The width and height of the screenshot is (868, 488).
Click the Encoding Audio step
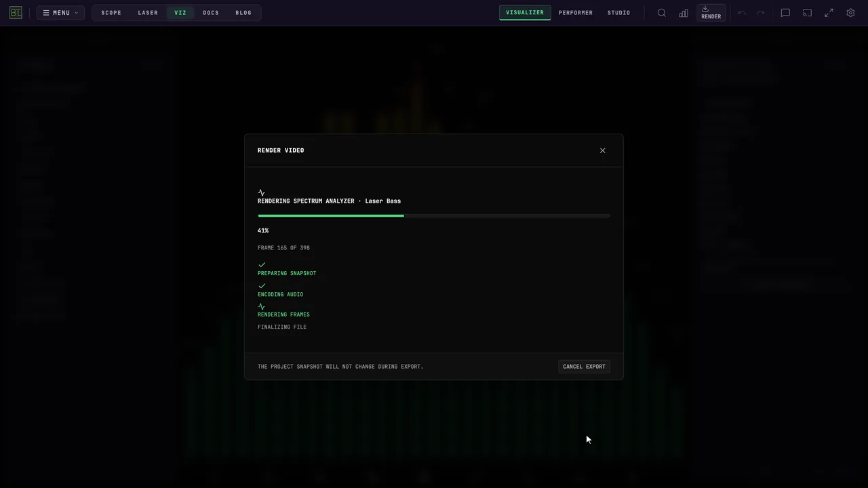280,294
